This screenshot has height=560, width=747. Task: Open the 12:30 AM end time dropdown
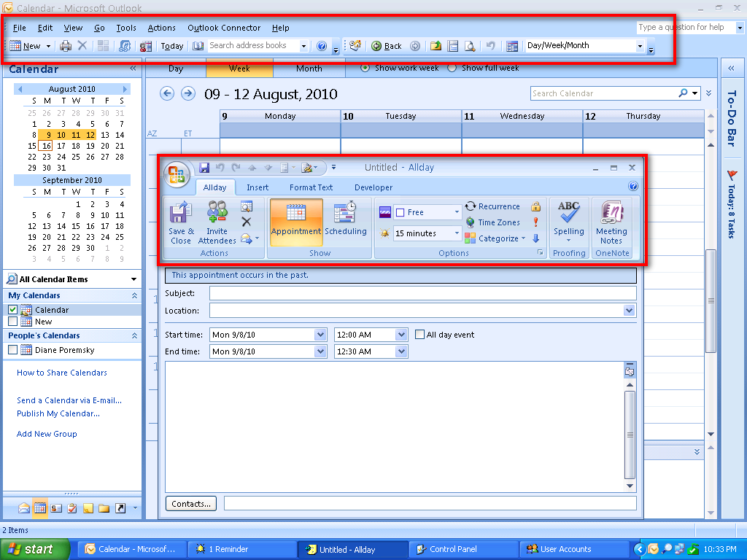coord(401,351)
